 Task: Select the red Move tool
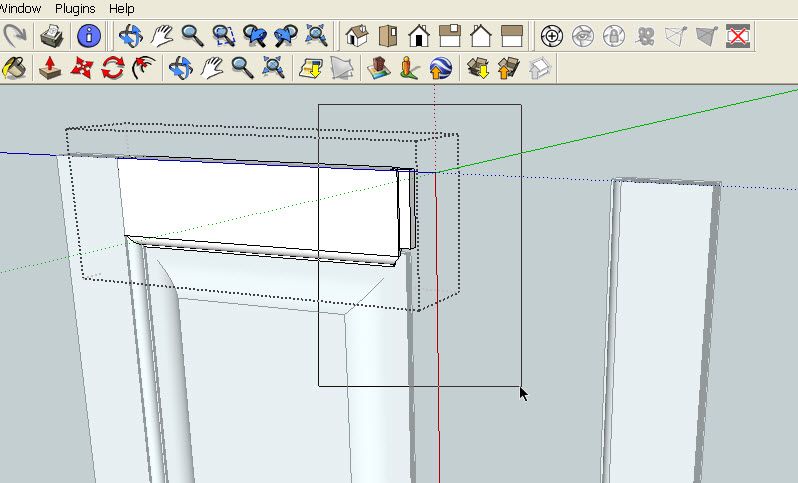[81, 68]
